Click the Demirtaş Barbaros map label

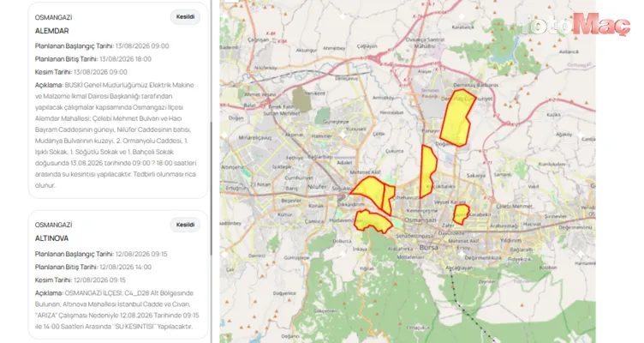475,85
